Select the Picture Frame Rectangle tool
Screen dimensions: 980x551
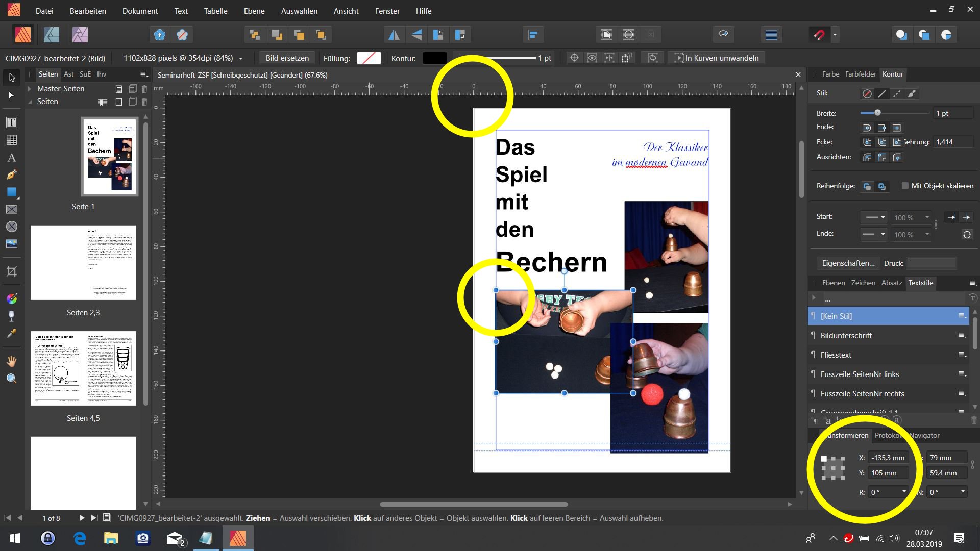tap(12, 209)
